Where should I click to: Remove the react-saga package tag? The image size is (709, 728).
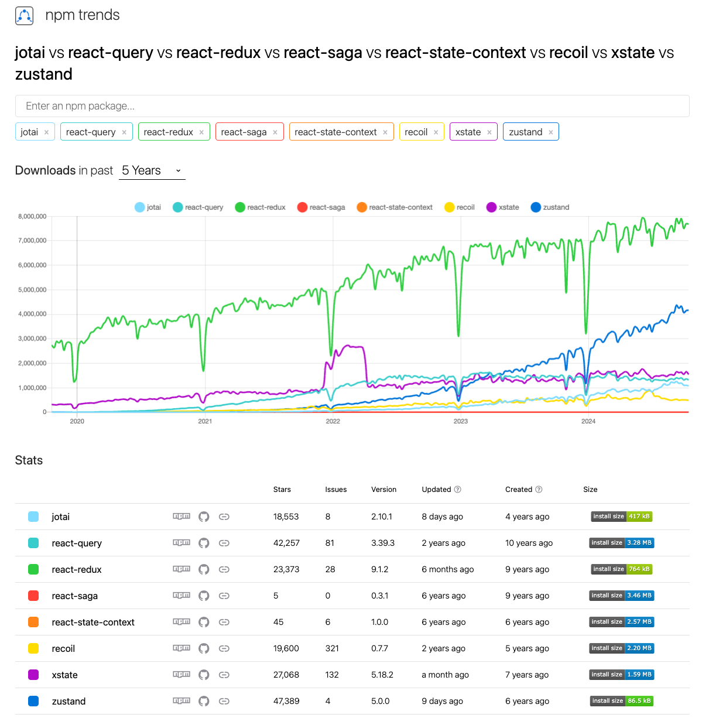pyautogui.click(x=275, y=132)
